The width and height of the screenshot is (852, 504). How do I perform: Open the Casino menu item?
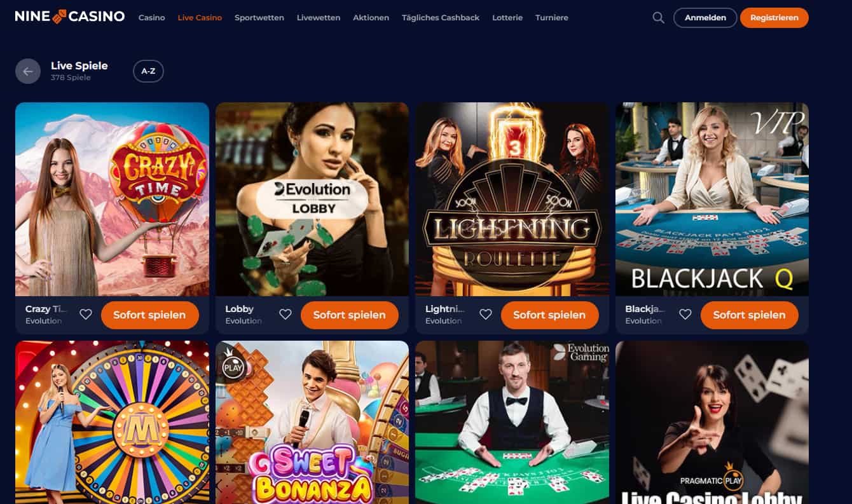(152, 18)
